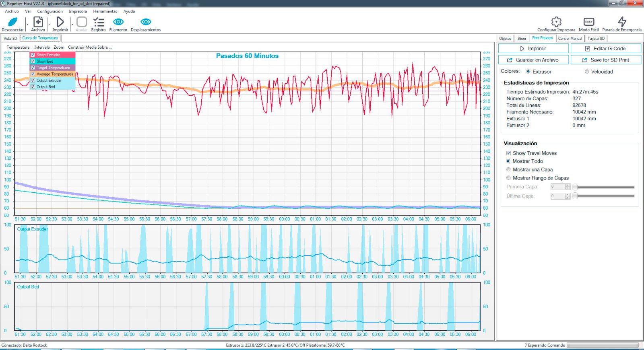This screenshot has width=644, height=350.
Task: Open the Archivo load file icon
Action: coord(38,22)
